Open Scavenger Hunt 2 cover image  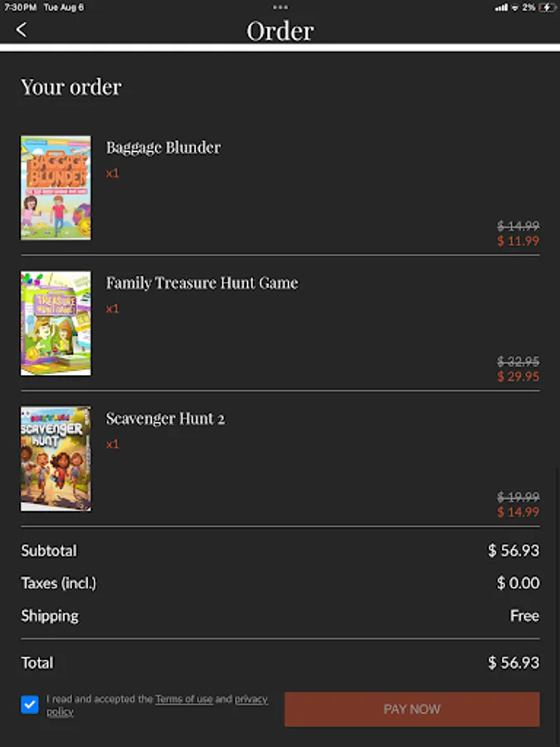[56, 458]
